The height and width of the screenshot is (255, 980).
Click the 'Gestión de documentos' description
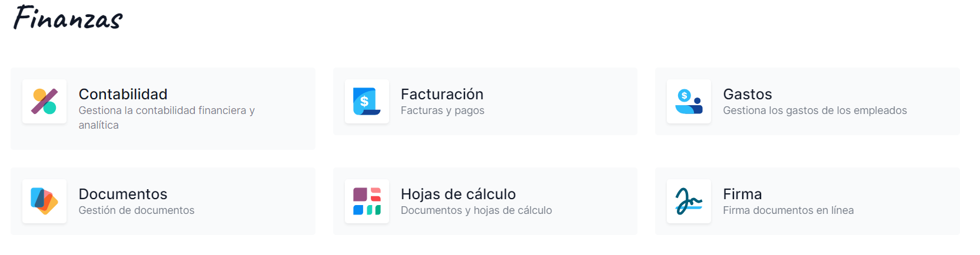tap(137, 210)
